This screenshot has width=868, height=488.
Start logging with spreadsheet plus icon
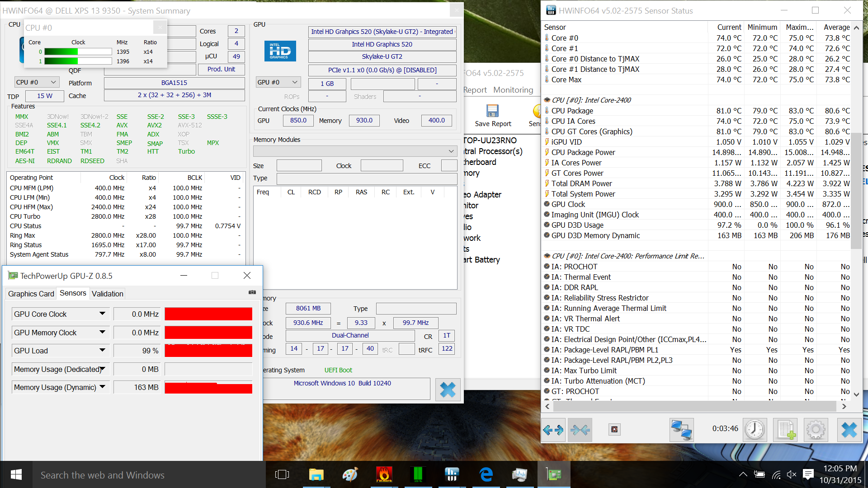[785, 430]
